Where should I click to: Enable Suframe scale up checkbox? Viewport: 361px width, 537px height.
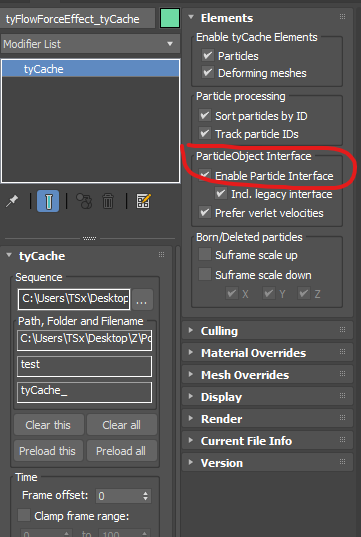[205, 254]
